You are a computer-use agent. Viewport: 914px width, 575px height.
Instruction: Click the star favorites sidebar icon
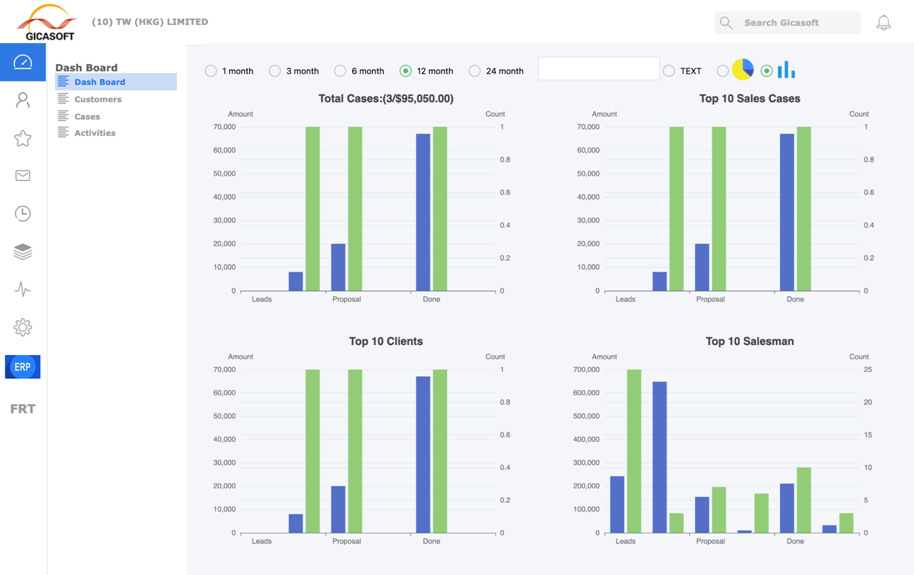click(x=23, y=138)
